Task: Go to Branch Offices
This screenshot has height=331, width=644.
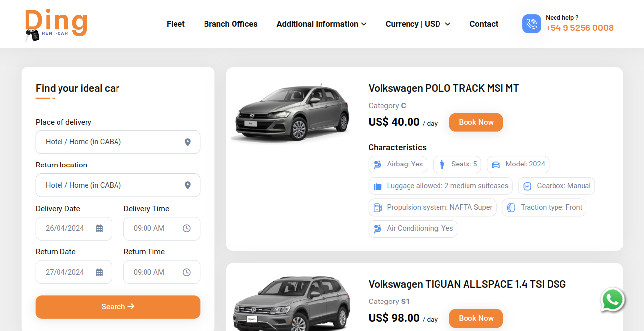Action: [x=231, y=24]
